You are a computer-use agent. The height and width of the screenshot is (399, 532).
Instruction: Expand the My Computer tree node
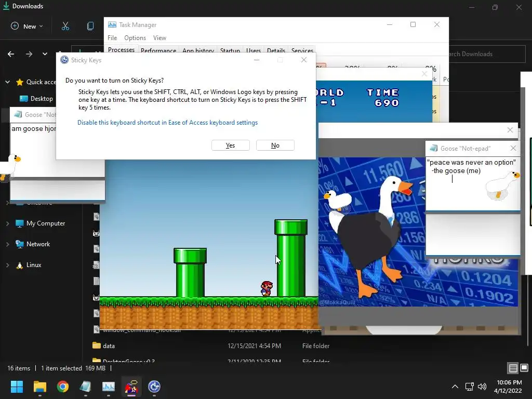pos(7,223)
